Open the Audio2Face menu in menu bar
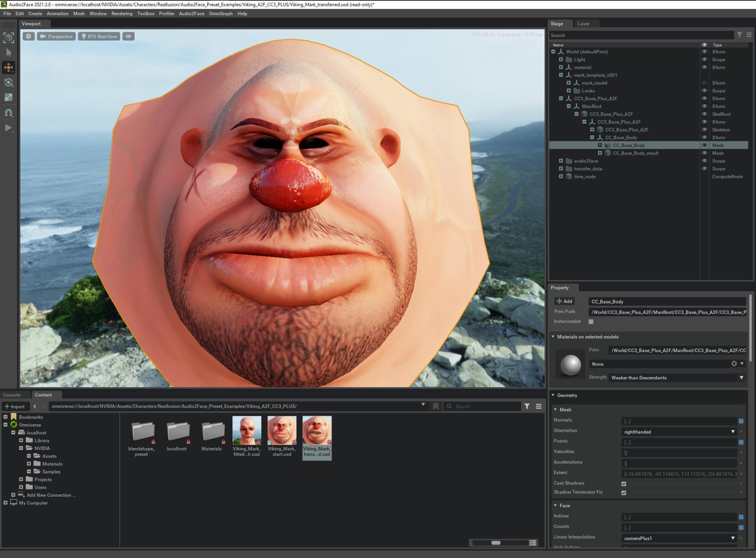Viewport: 756px width, 558px height. pyautogui.click(x=191, y=13)
